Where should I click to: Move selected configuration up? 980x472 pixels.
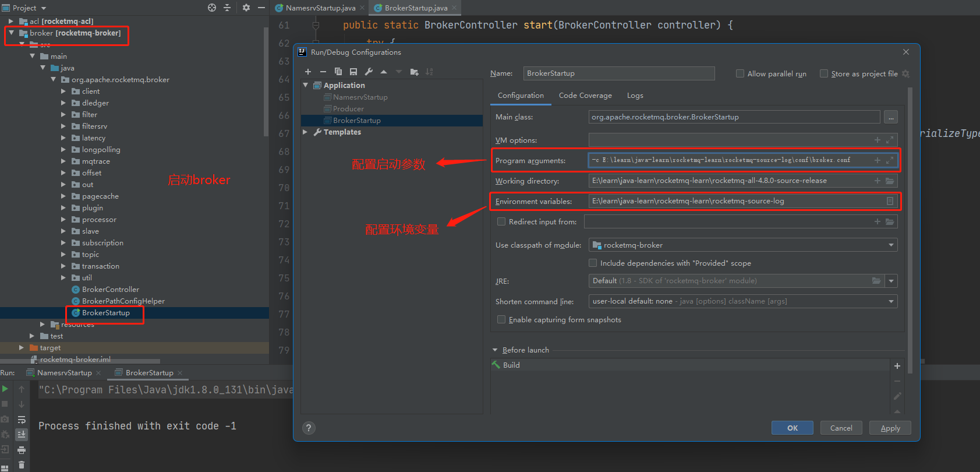click(x=384, y=72)
